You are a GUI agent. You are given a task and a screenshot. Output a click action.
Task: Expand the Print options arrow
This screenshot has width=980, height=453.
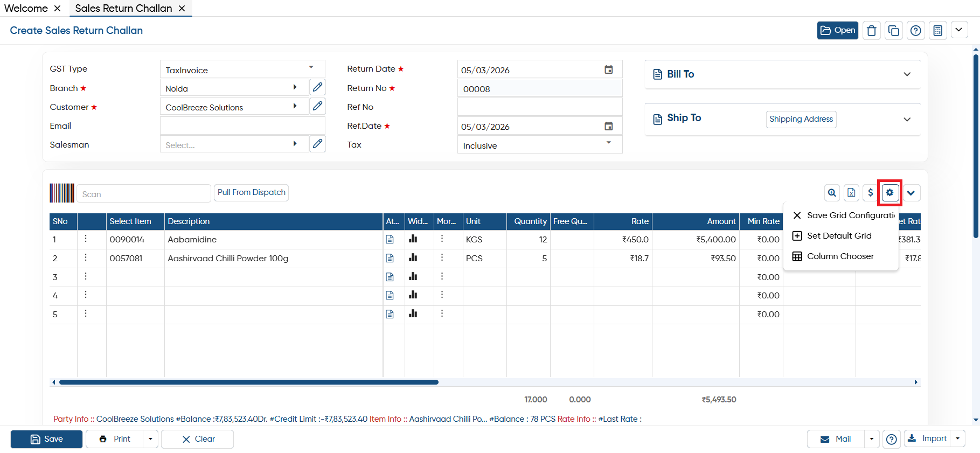150,439
